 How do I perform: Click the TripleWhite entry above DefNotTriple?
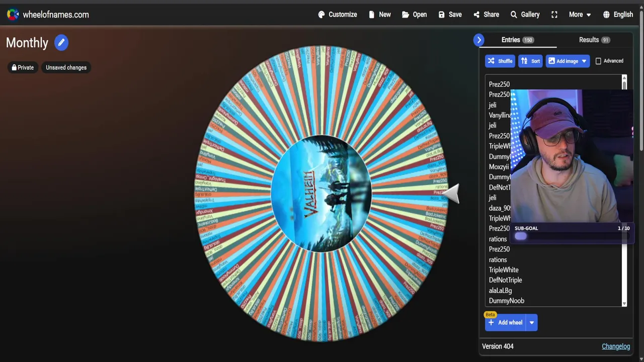[x=503, y=270]
